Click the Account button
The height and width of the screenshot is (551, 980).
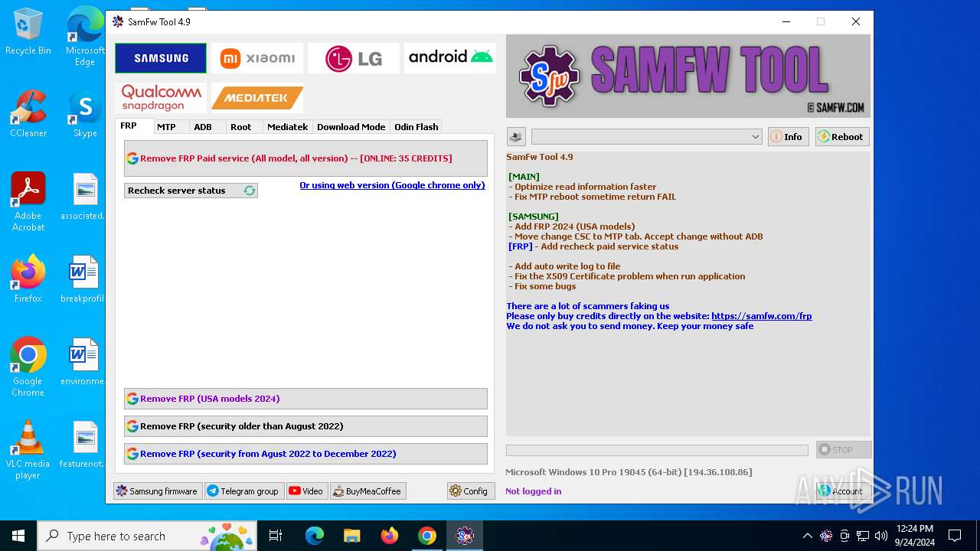tap(843, 491)
